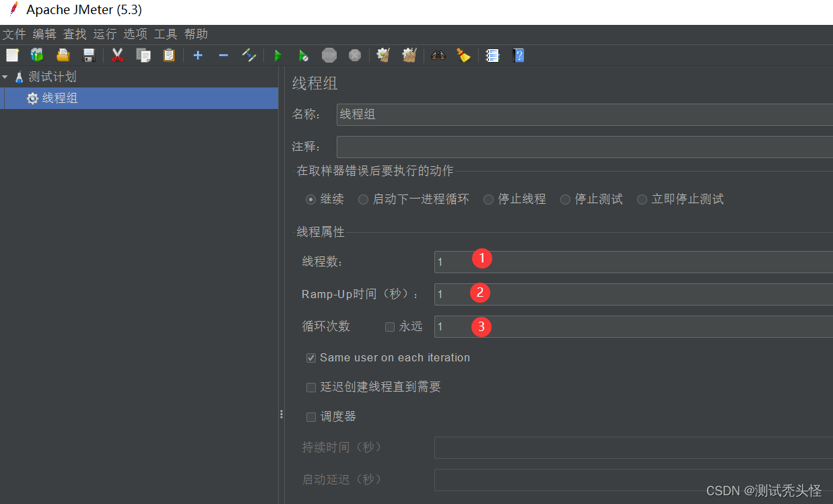Focus the Ramp-Up时间 input field
This screenshot has height=504, width=833.
click(634, 294)
